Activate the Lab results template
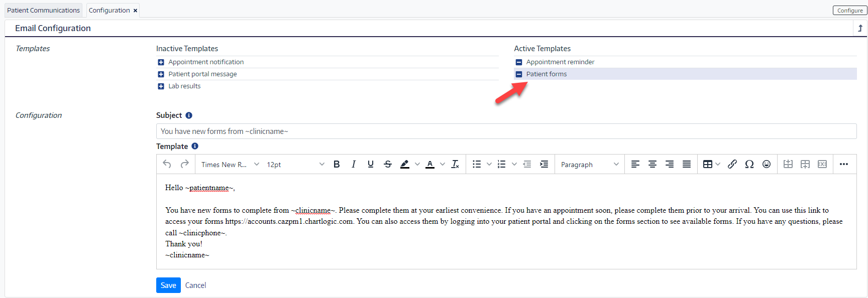Viewport: 868px width, 298px height. 161,86
